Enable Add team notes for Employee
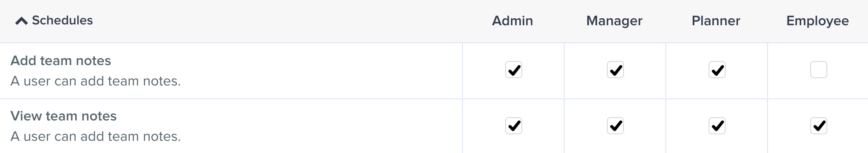The height and width of the screenshot is (153, 868). click(819, 70)
